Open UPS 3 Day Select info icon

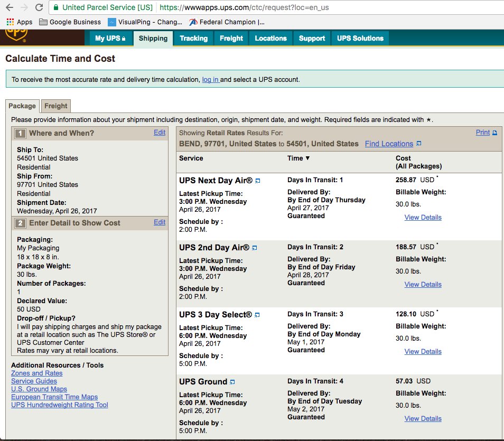(257, 315)
